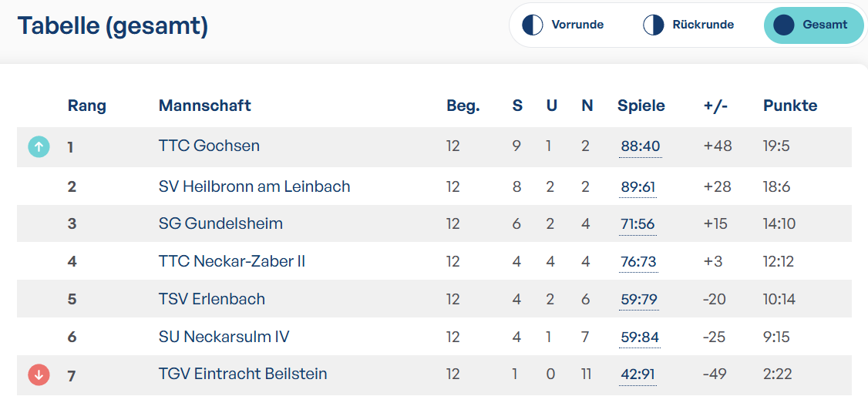868x413 pixels.
Task: Open TSV Erlenbach score 59:79
Action: (x=639, y=300)
